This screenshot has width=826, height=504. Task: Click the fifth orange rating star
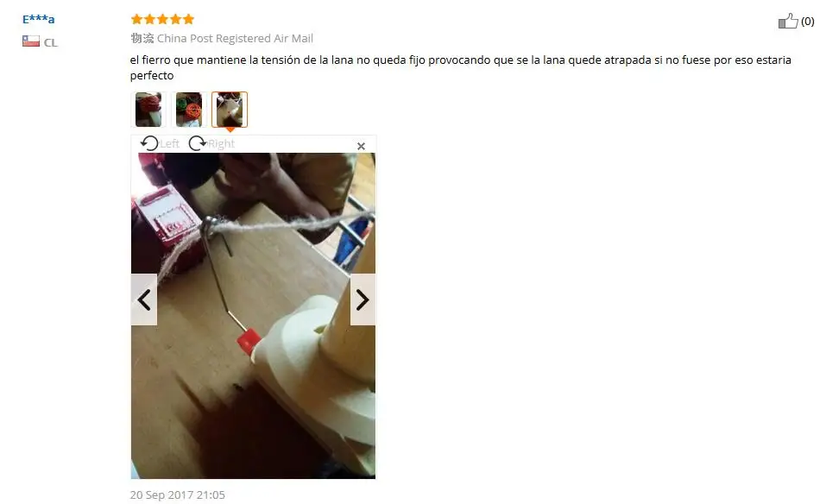(x=188, y=20)
